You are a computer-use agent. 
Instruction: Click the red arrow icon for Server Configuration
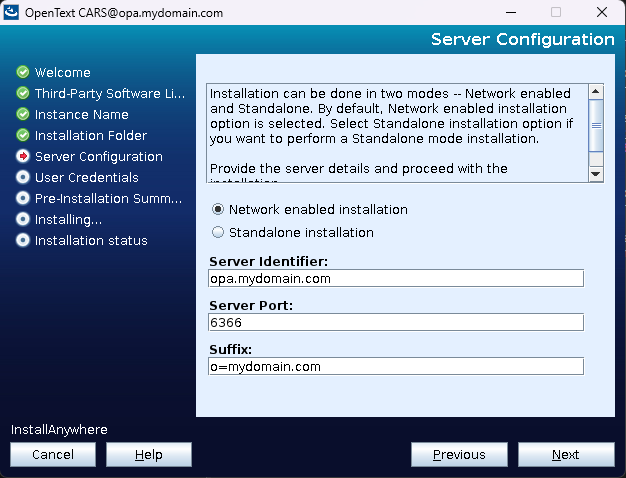pos(23,156)
